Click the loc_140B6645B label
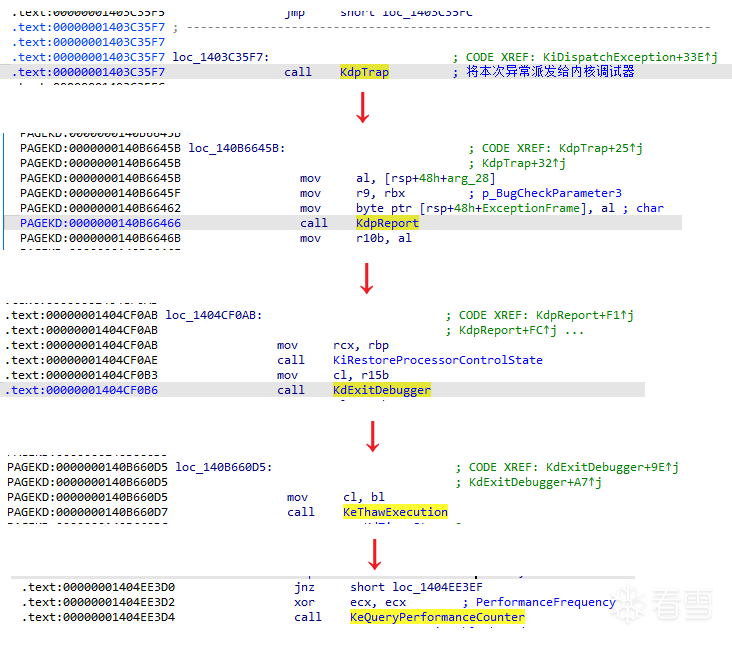Screen dimensions: 732x645 coord(237,148)
